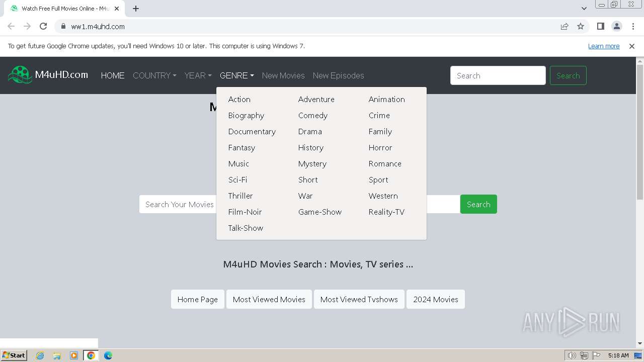
Task: Choose the Sport genre
Action: click(378, 179)
